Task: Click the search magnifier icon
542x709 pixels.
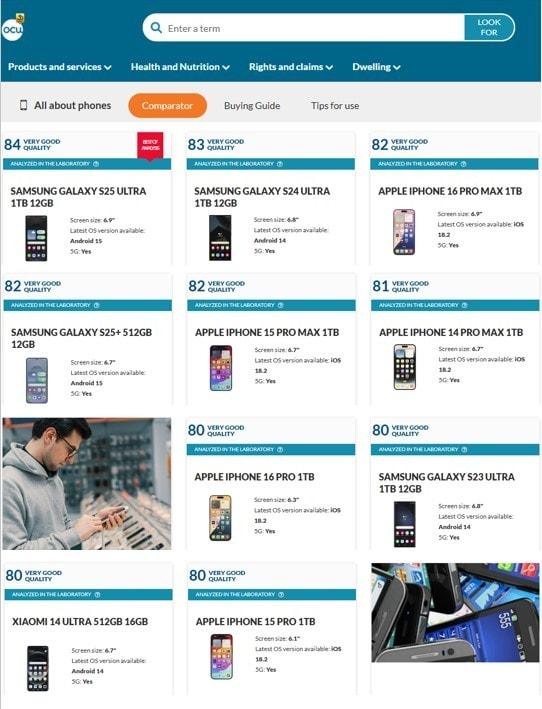Action: coord(156,28)
